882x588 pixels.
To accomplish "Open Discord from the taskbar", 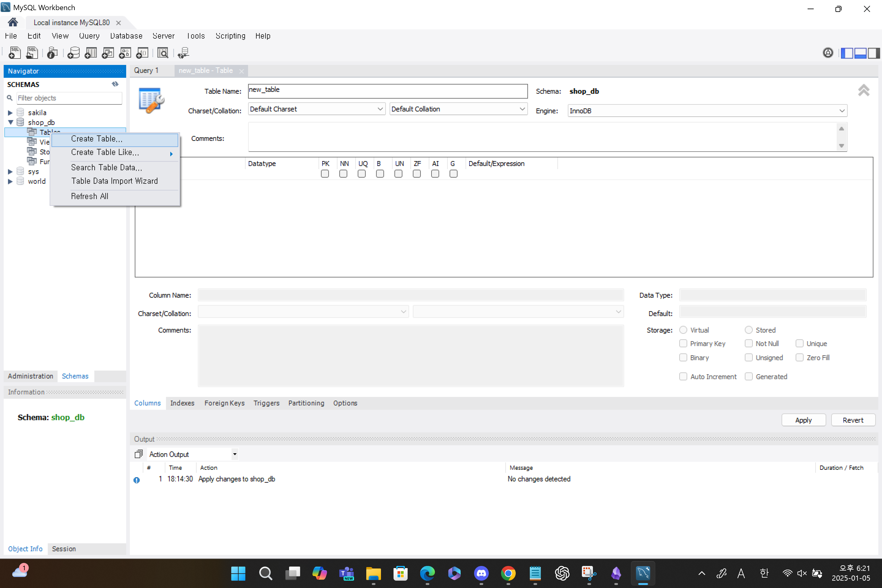I will tap(481, 573).
